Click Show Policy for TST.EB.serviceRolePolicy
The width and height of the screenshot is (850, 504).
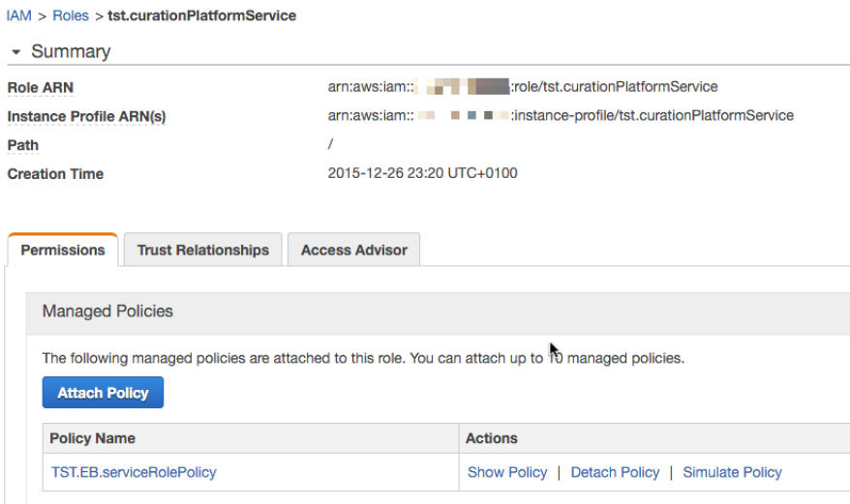coord(507,472)
